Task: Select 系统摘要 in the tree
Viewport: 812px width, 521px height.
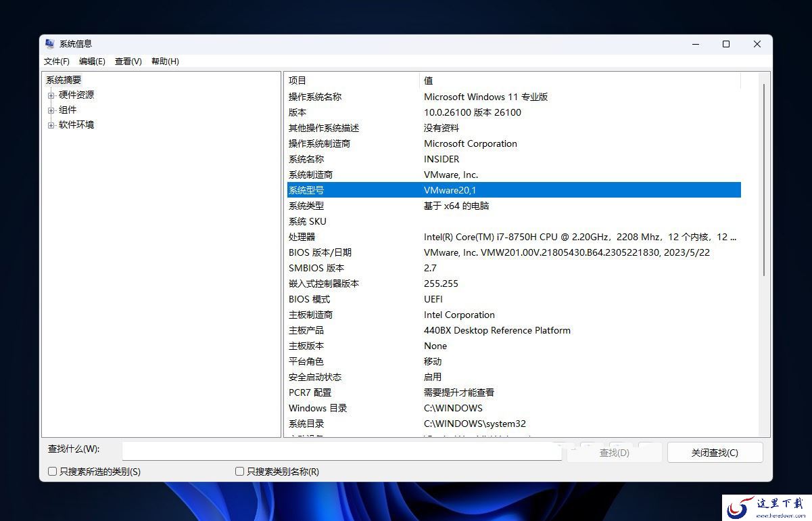Action: coord(64,80)
